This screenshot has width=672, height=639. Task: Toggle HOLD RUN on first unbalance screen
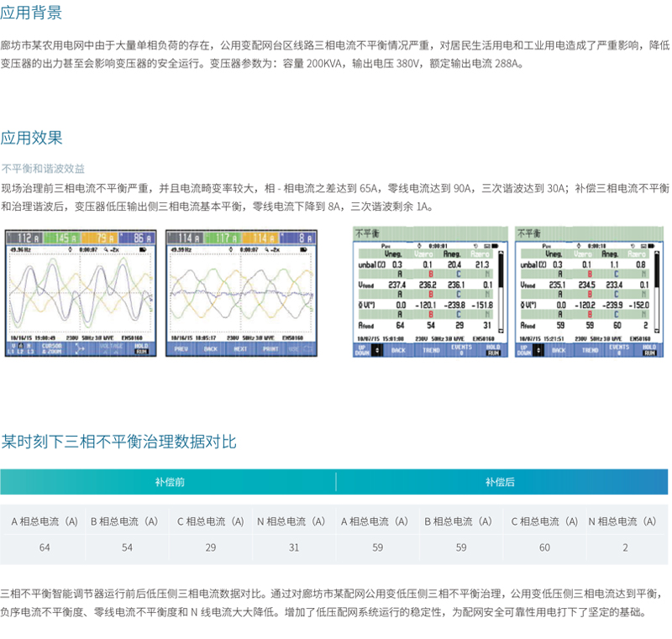(x=492, y=350)
